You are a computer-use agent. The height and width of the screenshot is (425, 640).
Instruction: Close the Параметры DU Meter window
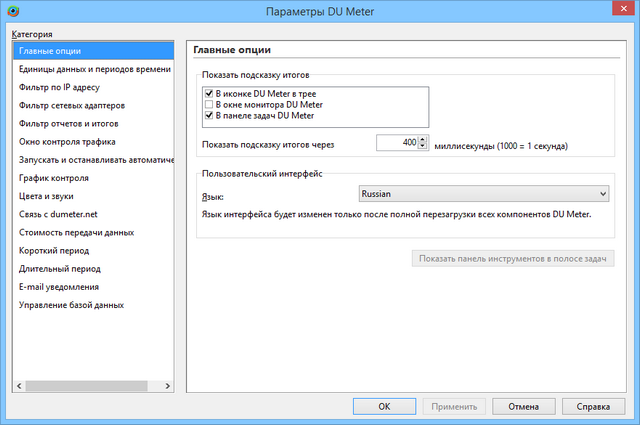point(616,10)
